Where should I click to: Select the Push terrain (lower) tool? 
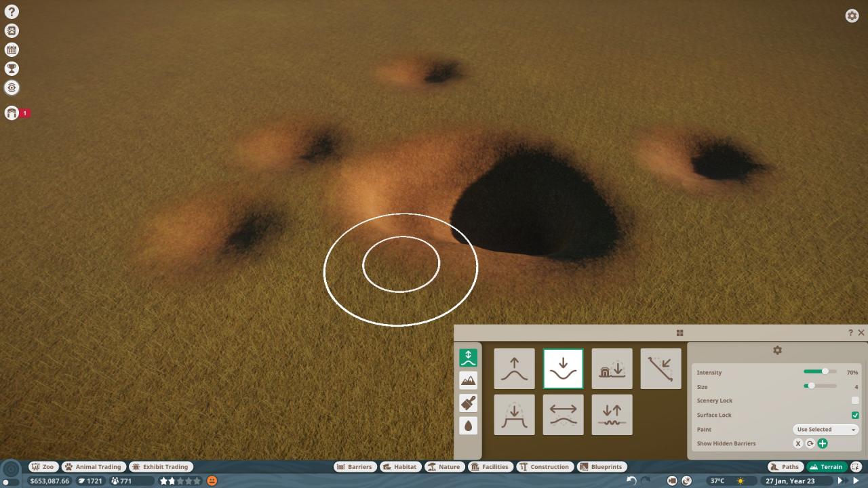563,369
